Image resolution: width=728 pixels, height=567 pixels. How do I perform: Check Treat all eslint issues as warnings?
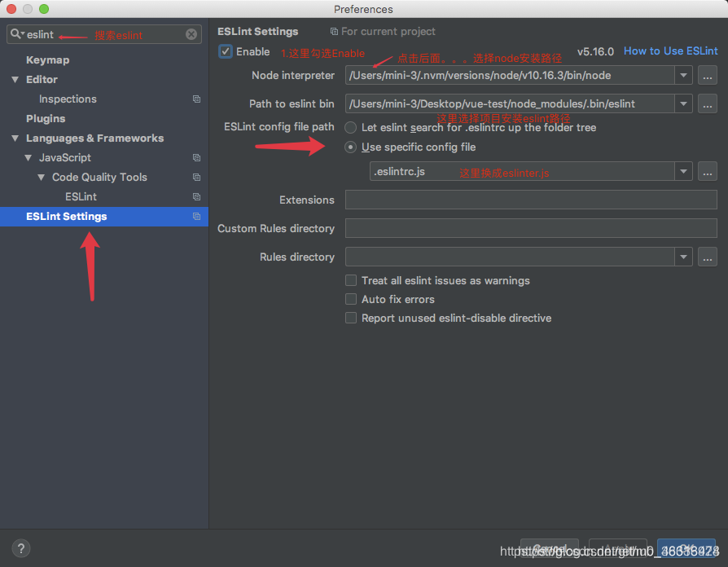tap(350, 279)
